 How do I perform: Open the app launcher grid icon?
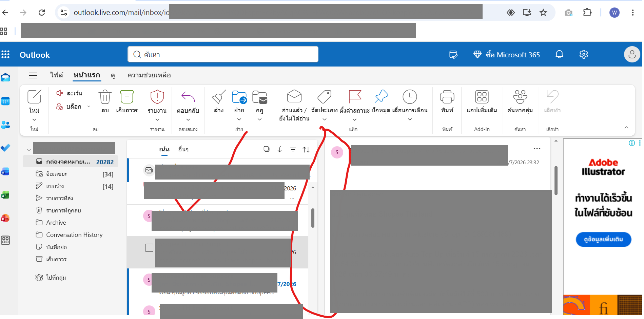tap(5, 54)
